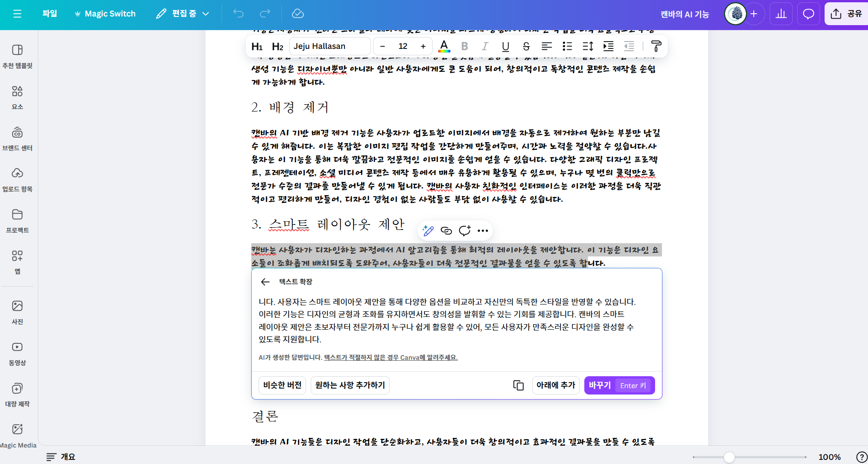Click the heading 2. 배경 제거
Screen dimensions: 868x464
click(290, 107)
